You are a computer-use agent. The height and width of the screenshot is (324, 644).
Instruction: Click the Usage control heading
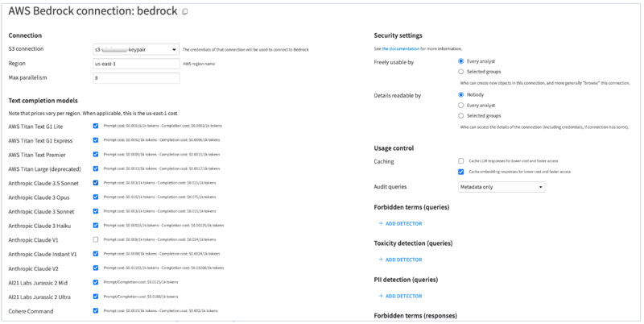[394, 148]
